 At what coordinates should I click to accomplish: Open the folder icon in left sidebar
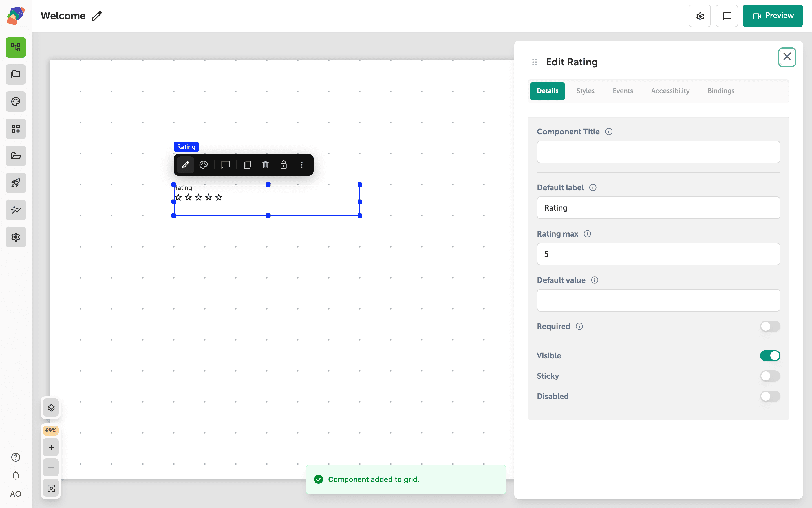point(16,156)
